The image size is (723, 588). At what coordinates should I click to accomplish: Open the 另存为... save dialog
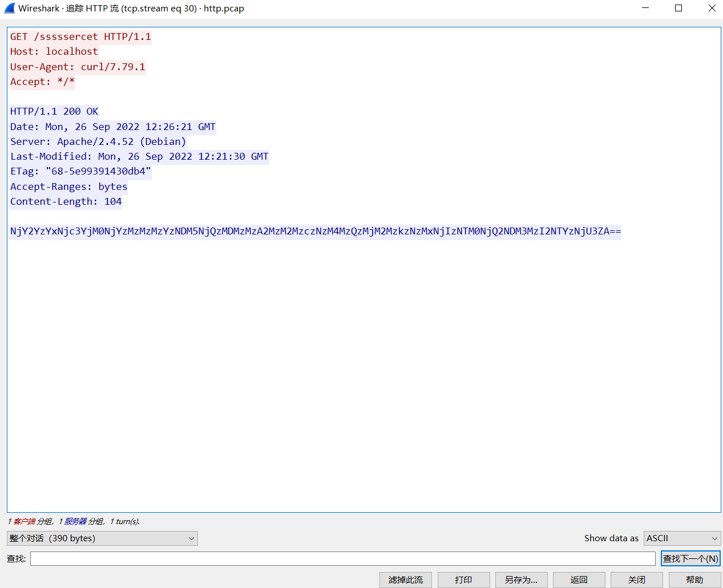[x=521, y=579]
